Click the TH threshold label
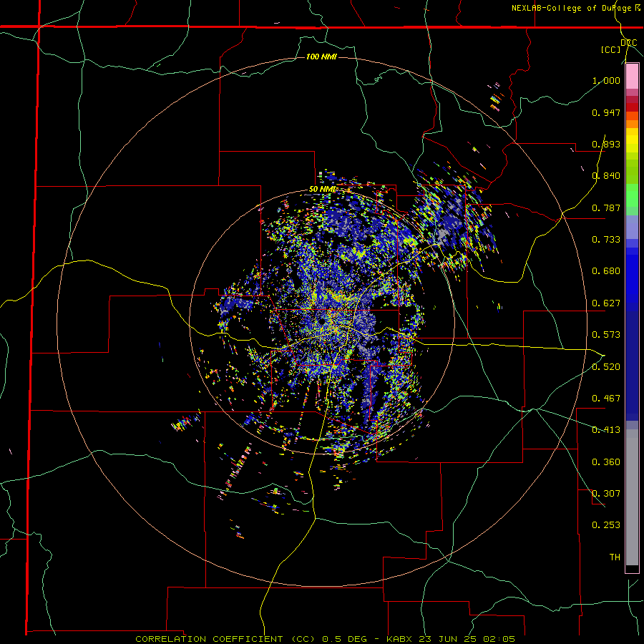644x644 pixels. point(615,557)
